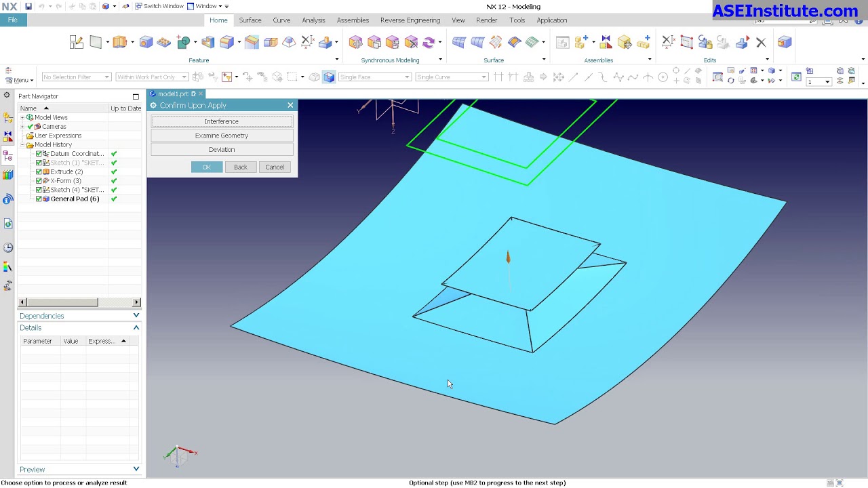868x488 pixels.
Task: Switch to the Curve ribbon tab
Action: pyautogui.click(x=281, y=20)
